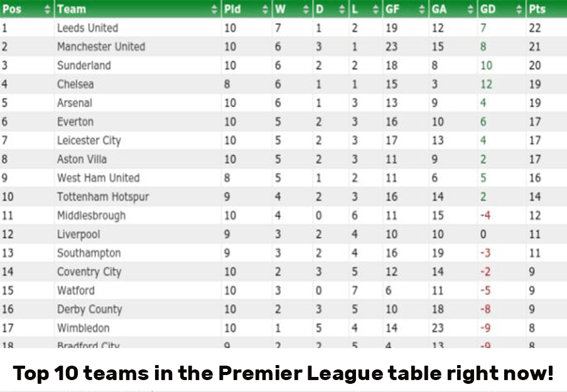Click the Top 10 teams caption text

pyautogui.click(x=283, y=373)
